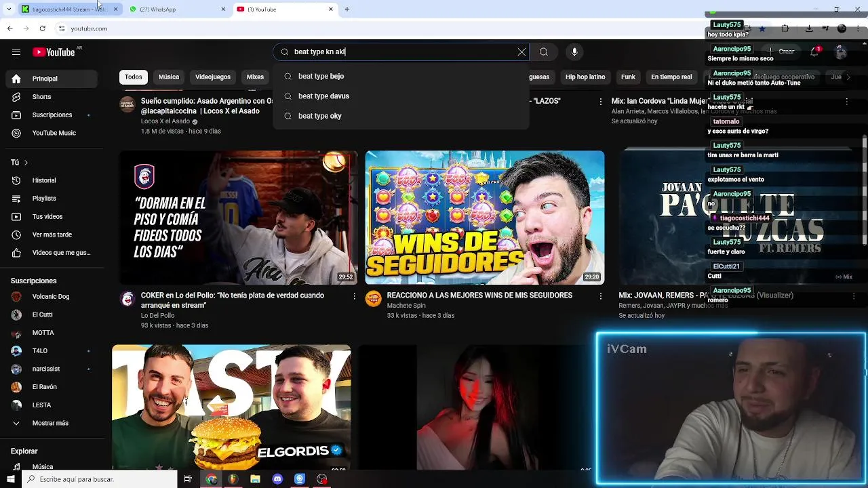Open Principal in the sidebar
Viewport: 868px width, 488px height.
point(52,79)
